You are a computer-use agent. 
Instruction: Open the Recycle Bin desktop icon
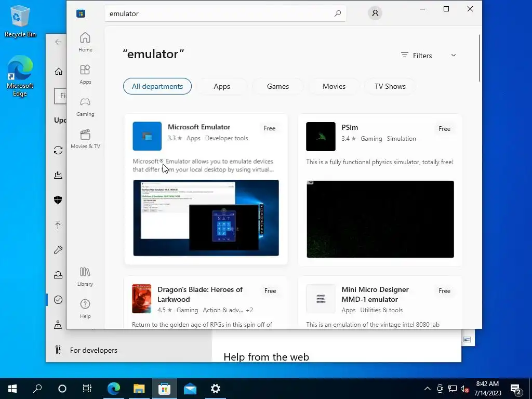[20, 21]
